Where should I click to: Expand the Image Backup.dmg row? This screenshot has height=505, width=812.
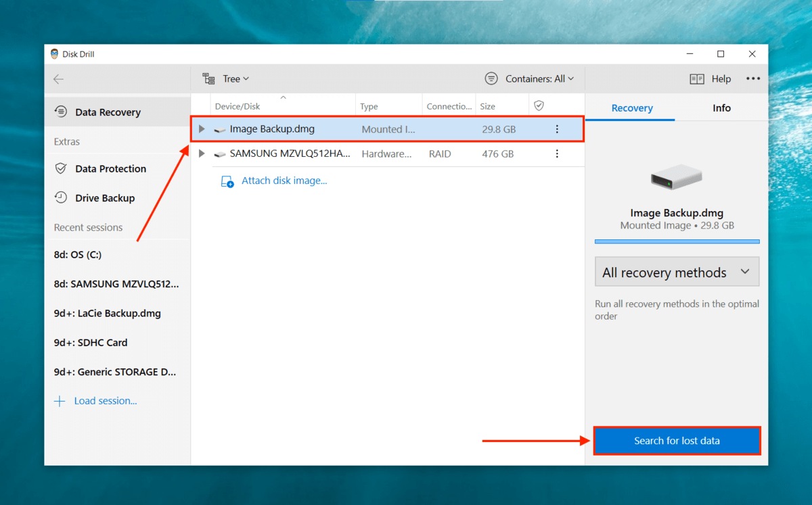[202, 129]
